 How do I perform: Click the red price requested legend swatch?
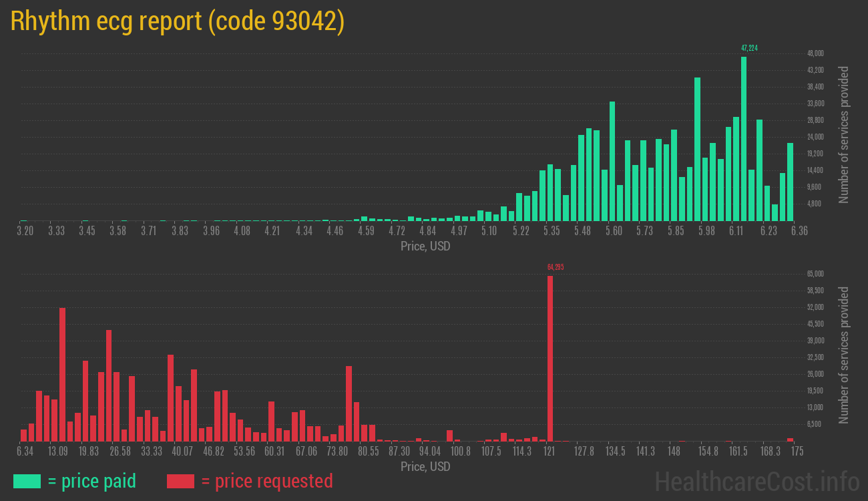180,481
